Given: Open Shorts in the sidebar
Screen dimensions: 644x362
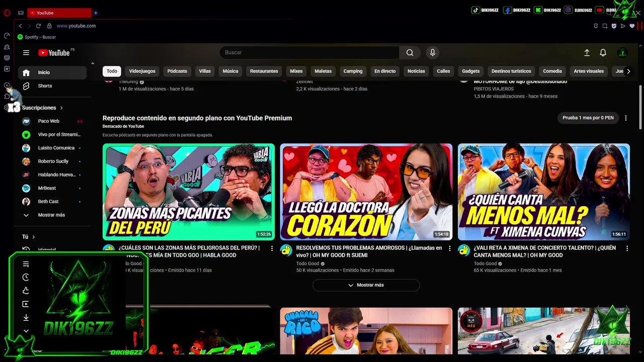Looking at the screenshot, I should (x=52, y=86).
